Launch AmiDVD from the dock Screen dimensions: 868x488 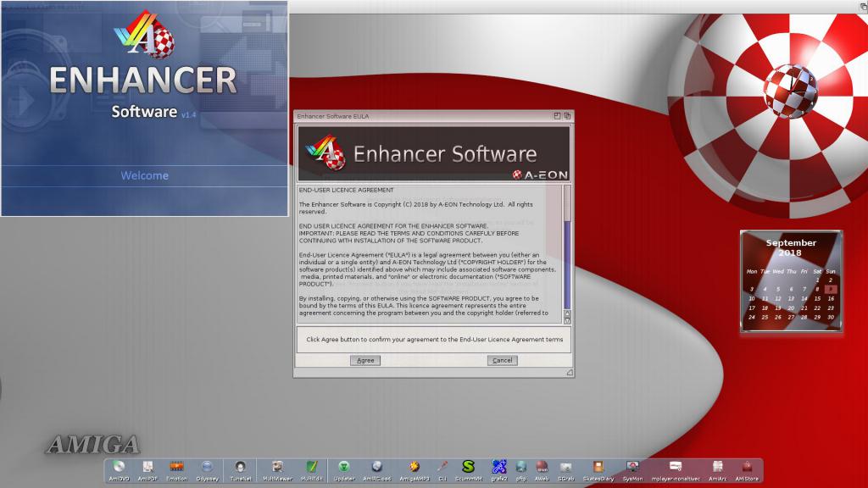point(119,469)
